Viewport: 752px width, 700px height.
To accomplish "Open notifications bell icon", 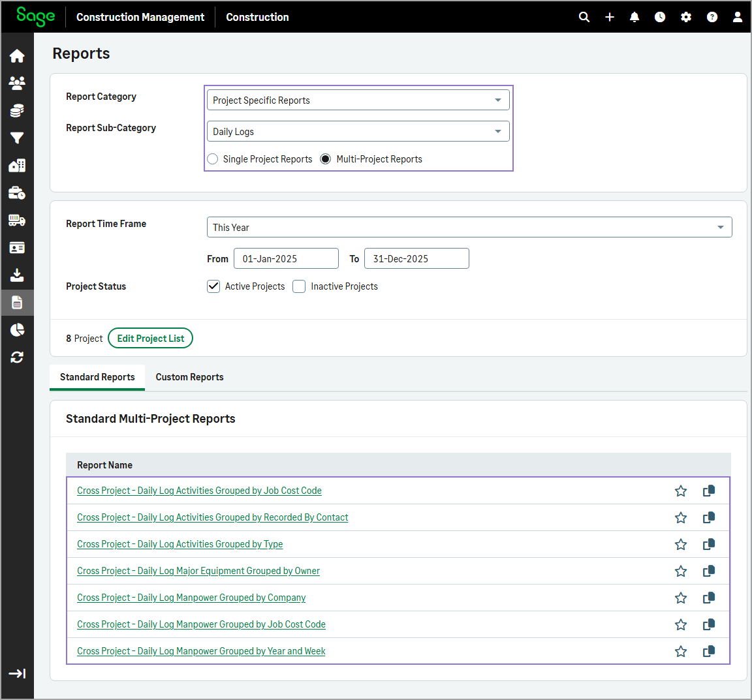I will (634, 17).
